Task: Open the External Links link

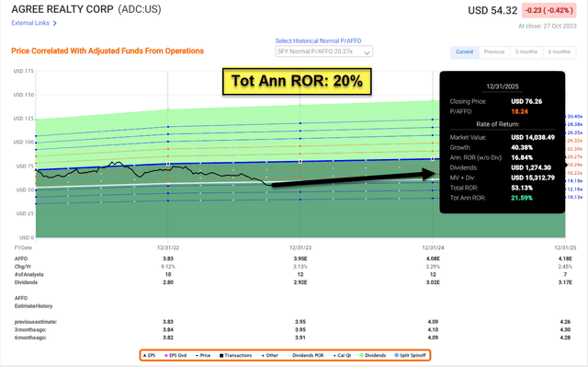Action: click(x=30, y=23)
